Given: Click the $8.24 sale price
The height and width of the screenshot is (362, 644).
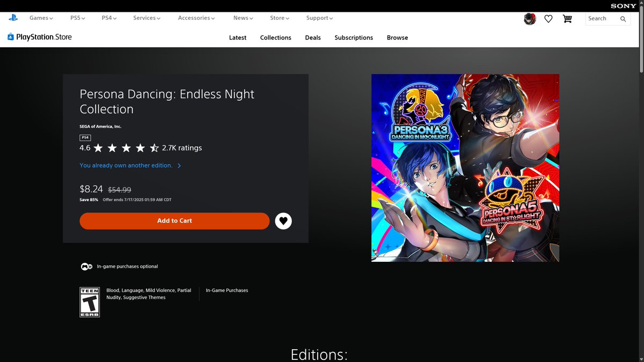Looking at the screenshot, I should tap(91, 189).
